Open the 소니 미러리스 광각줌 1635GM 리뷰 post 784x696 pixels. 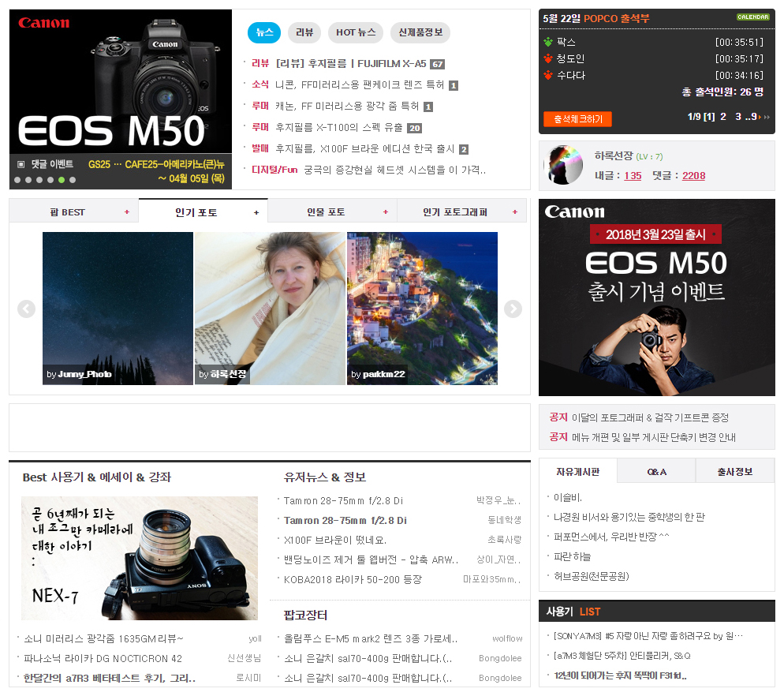[x=103, y=639]
